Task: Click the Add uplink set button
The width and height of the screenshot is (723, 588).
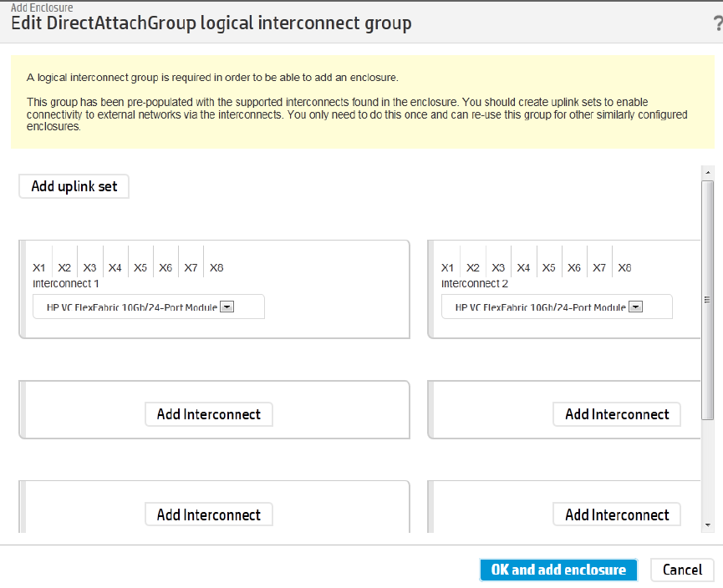Action: pos(74,186)
